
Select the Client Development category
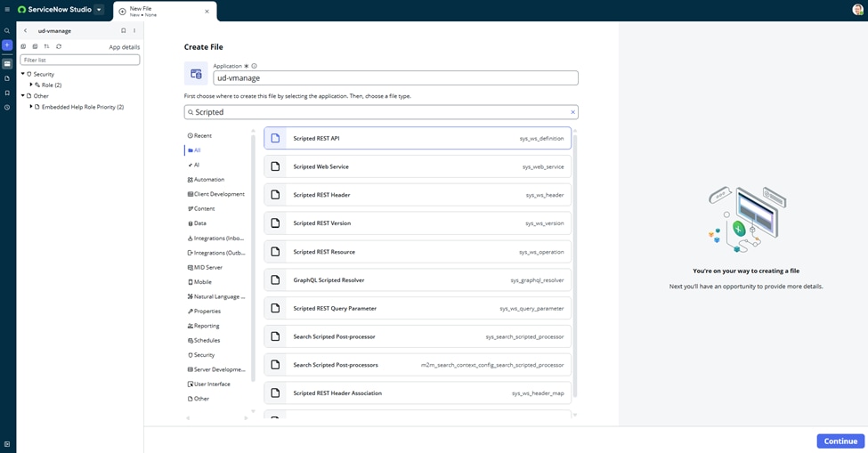click(x=218, y=194)
